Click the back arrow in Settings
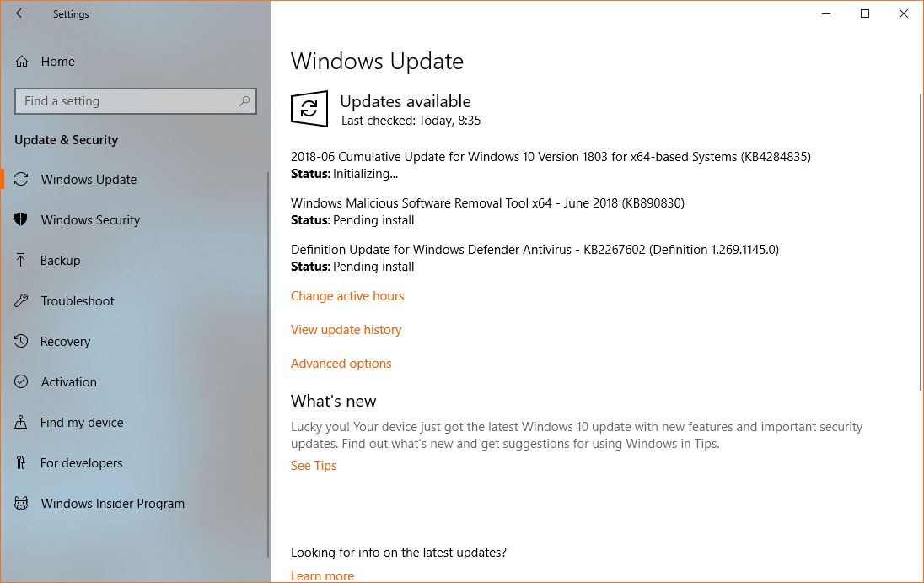 21,13
